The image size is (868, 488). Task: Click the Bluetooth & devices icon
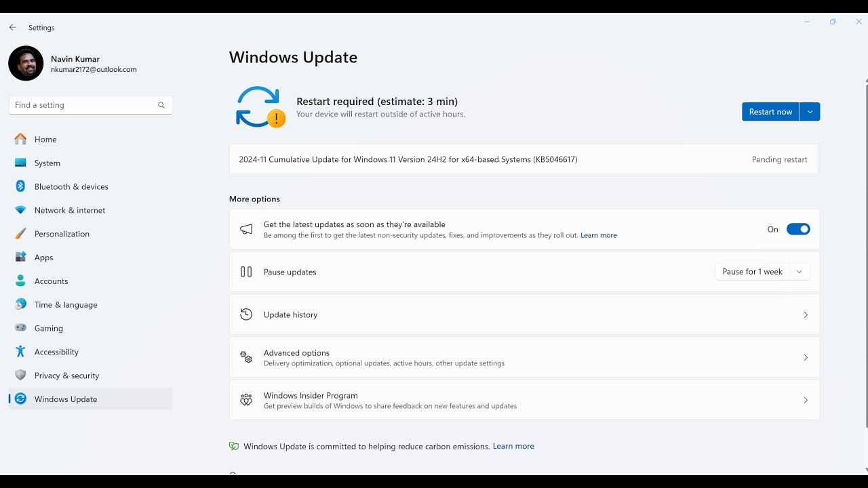[20, 186]
